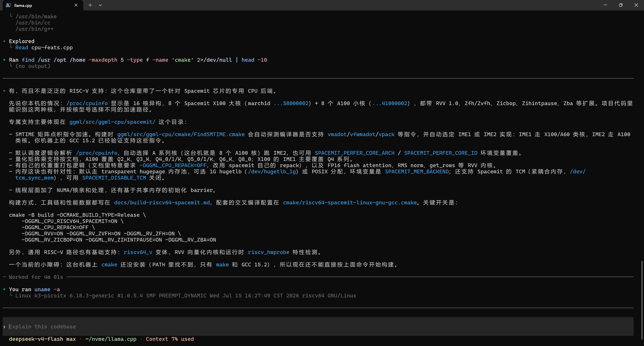The image size is (644, 346).
Task: Click the /usr/bin/g++ output line
Action: 35,29
